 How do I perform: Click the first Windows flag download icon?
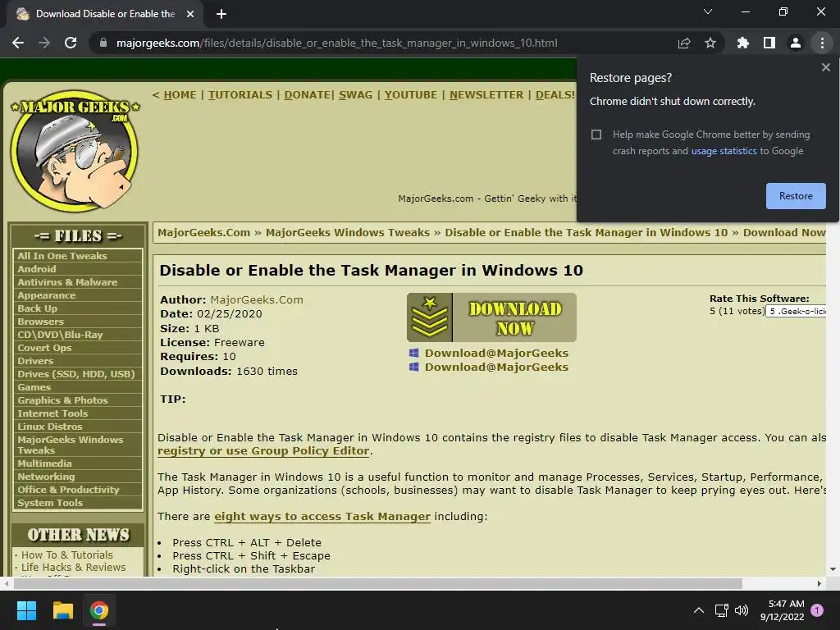click(413, 353)
